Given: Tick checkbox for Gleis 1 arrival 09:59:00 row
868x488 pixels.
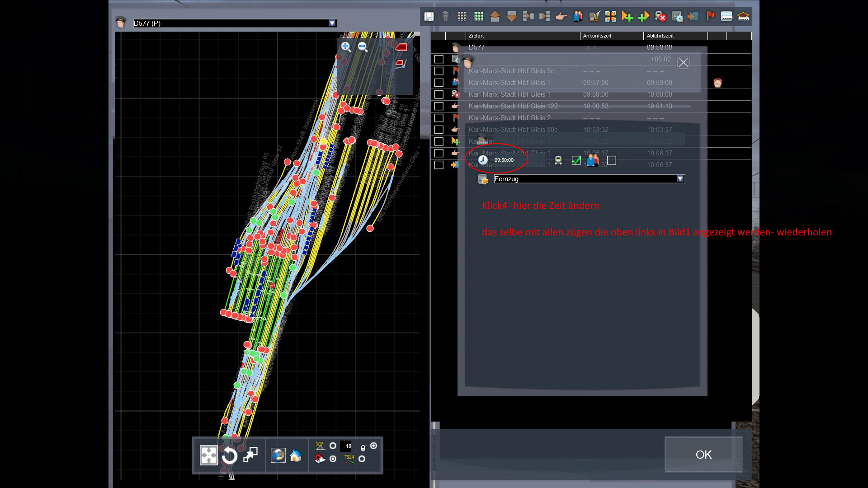Looking at the screenshot, I should [x=439, y=94].
